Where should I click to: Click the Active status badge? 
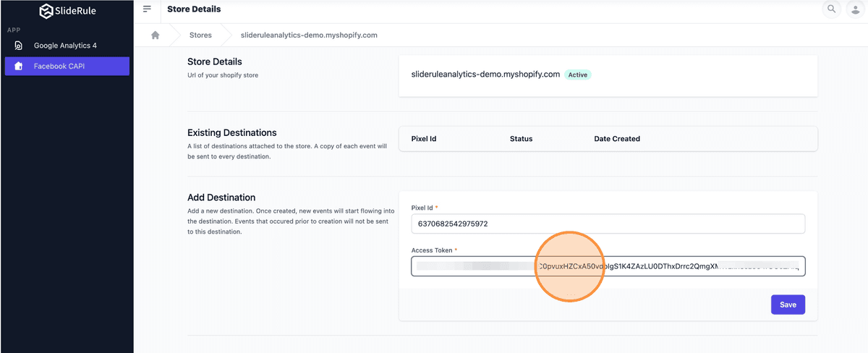pyautogui.click(x=578, y=75)
